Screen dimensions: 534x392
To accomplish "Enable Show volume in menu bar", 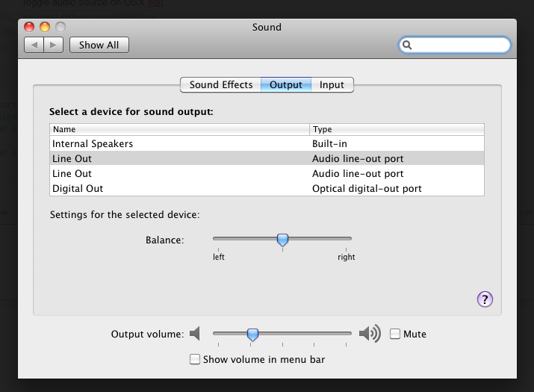I will [194, 359].
